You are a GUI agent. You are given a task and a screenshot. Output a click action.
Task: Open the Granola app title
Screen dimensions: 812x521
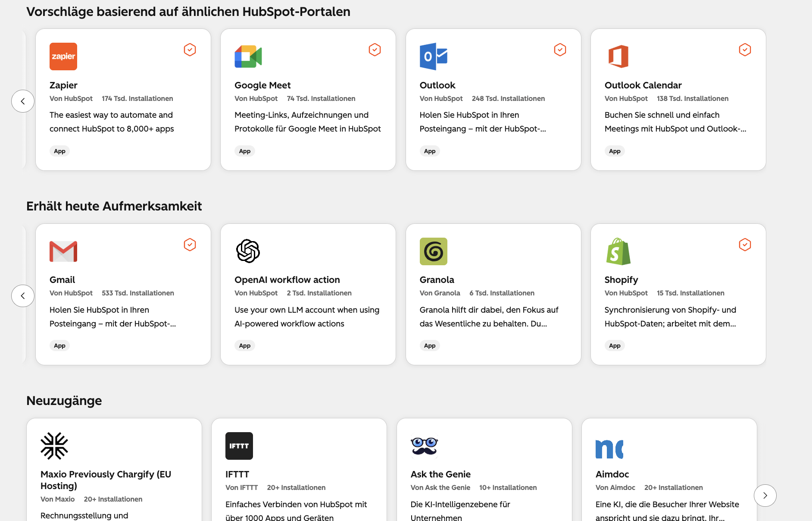[437, 280]
